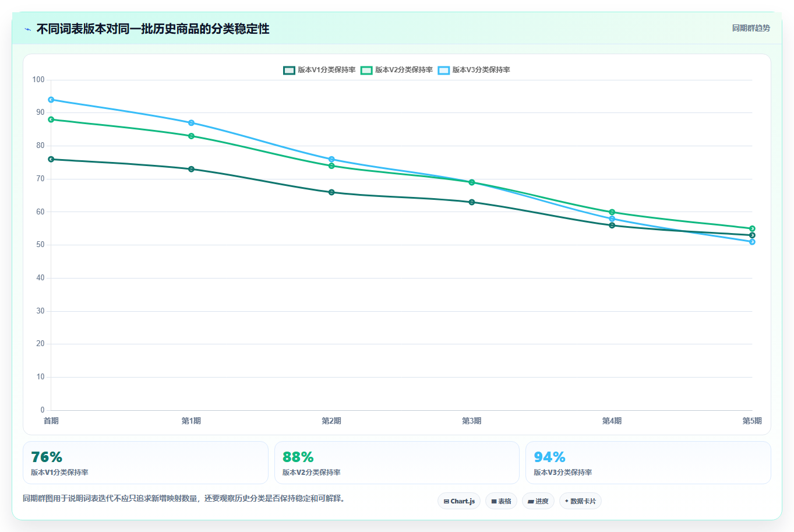Click the 第3期 x-axis label
This screenshot has height=532, width=794.
[x=472, y=421]
